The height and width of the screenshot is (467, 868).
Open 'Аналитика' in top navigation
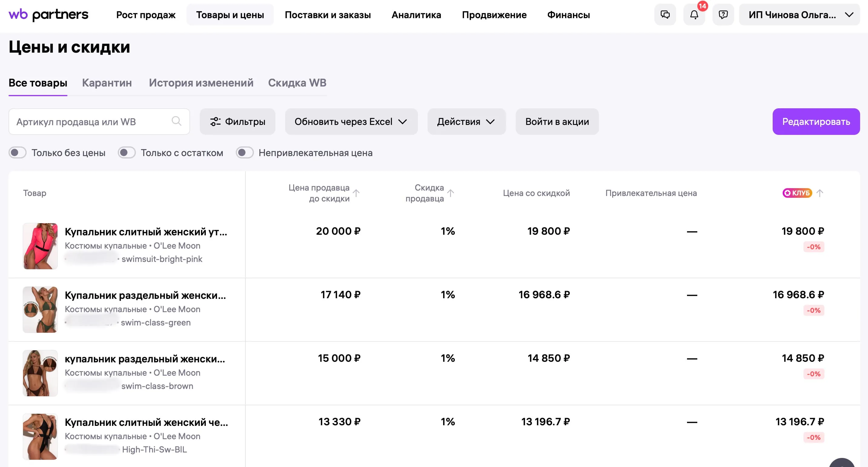tap(416, 15)
